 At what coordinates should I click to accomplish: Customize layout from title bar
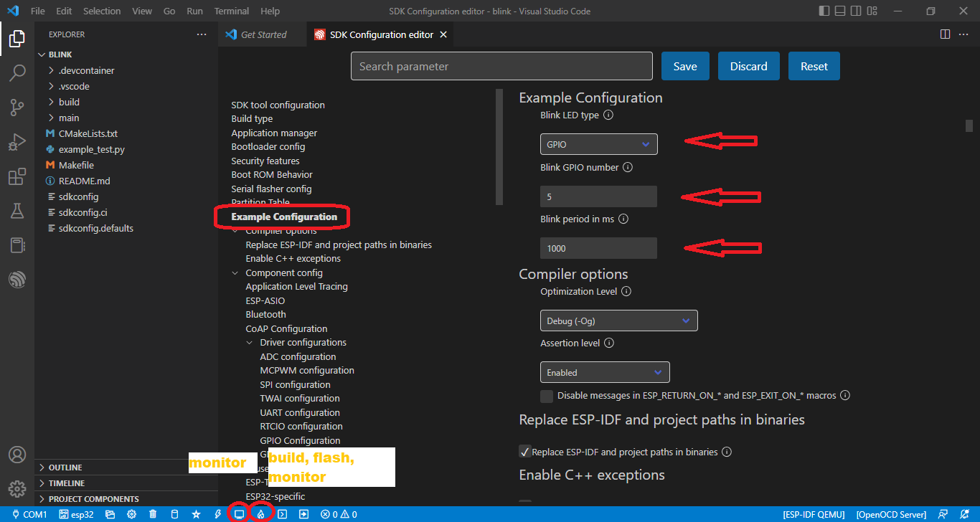pos(872,11)
